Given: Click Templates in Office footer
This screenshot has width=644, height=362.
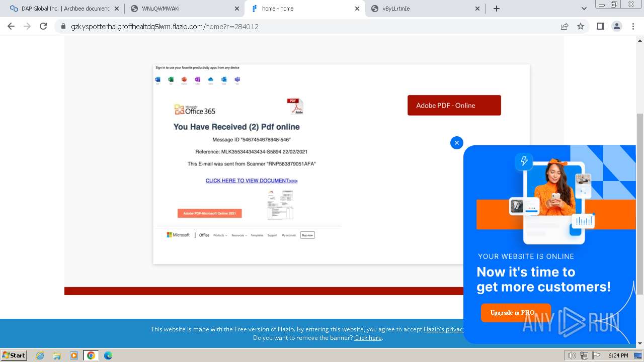Looking at the screenshot, I should (257, 235).
